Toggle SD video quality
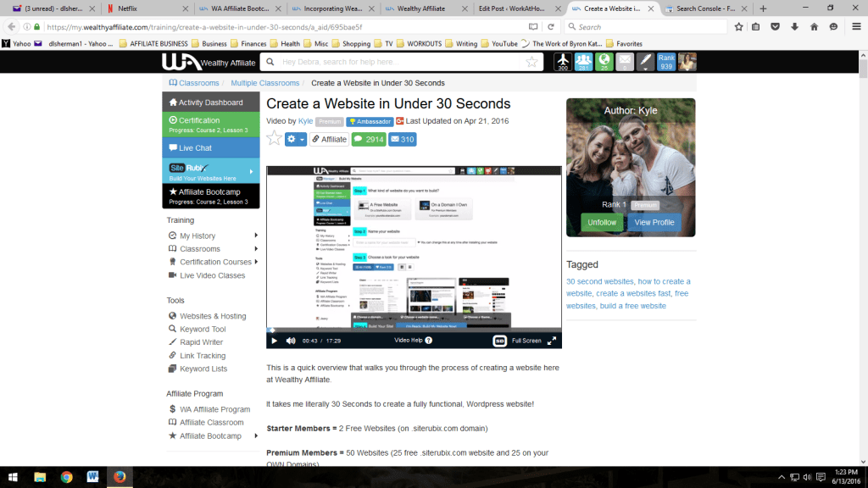The height and width of the screenshot is (488, 868). tap(499, 341)
